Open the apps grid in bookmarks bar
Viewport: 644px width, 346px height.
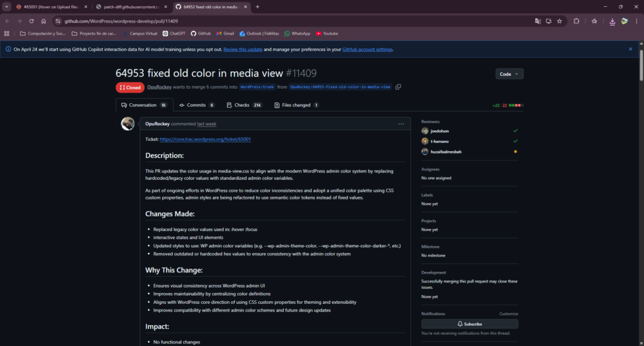[x=6, y=34]
